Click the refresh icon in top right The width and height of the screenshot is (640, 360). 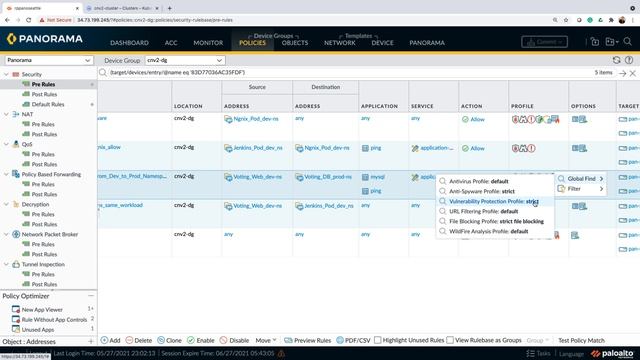pyautogui.click(x=616, y=60)
